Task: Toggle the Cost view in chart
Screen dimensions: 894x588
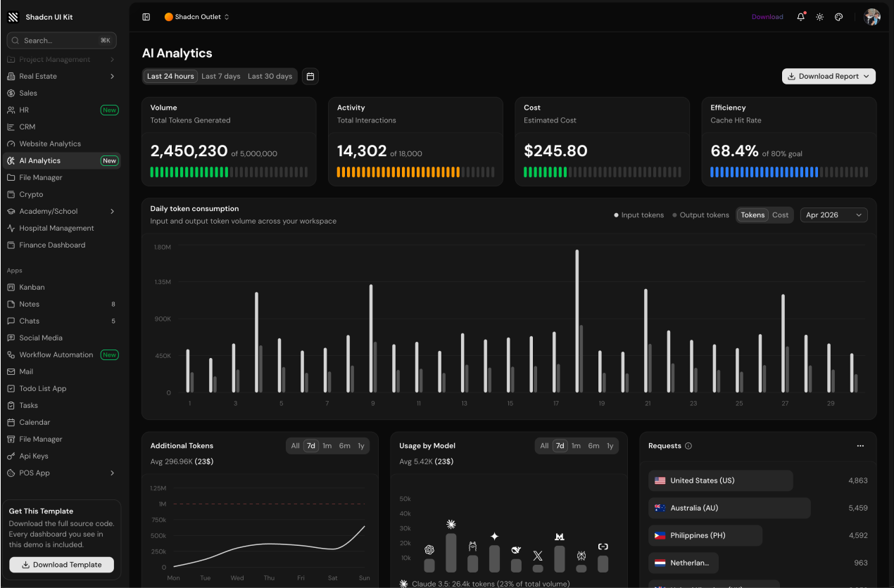Action: (x=780, y=215)
